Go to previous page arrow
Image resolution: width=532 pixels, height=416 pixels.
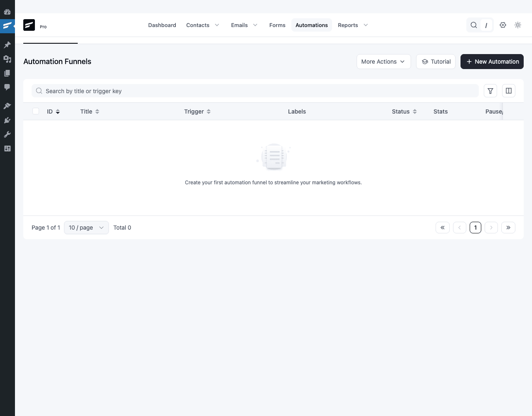pos(460,228)
